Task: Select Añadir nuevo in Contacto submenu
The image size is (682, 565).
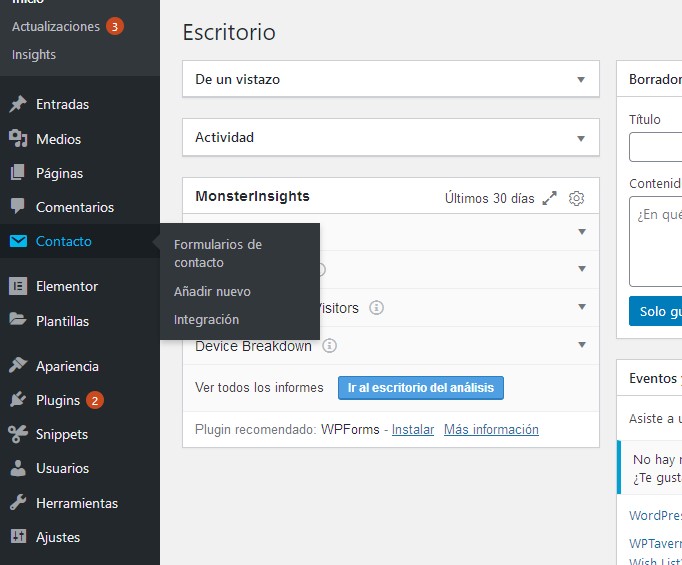Action: [x=212, y=292]
